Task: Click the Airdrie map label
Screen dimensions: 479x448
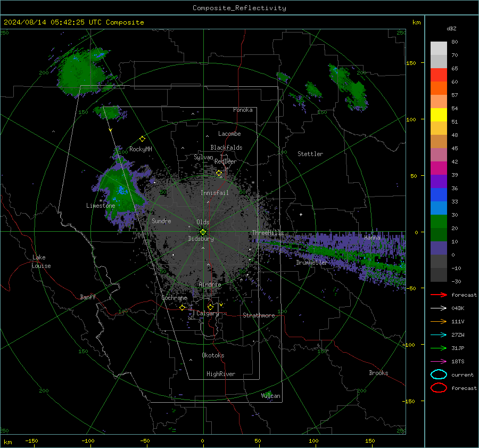Action: pos(210,284)
